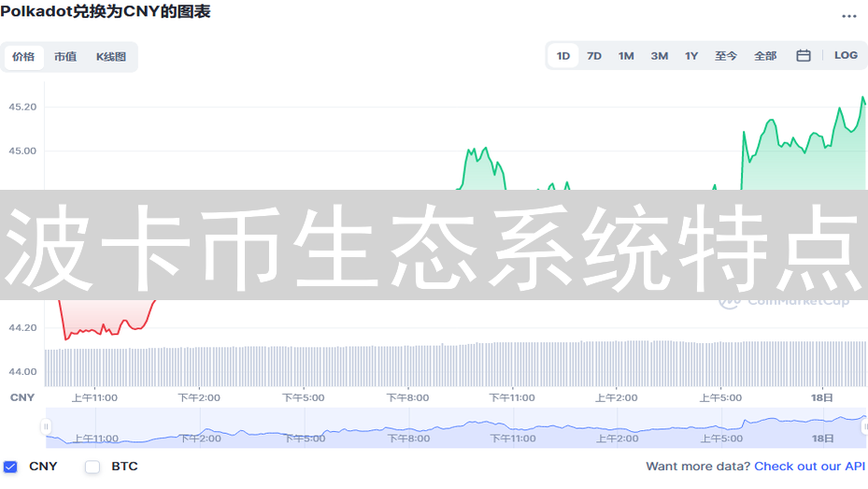The height and width of the screenshot is (489, 868).
Task: Open the Check out our API link
Action: [809, 467]
